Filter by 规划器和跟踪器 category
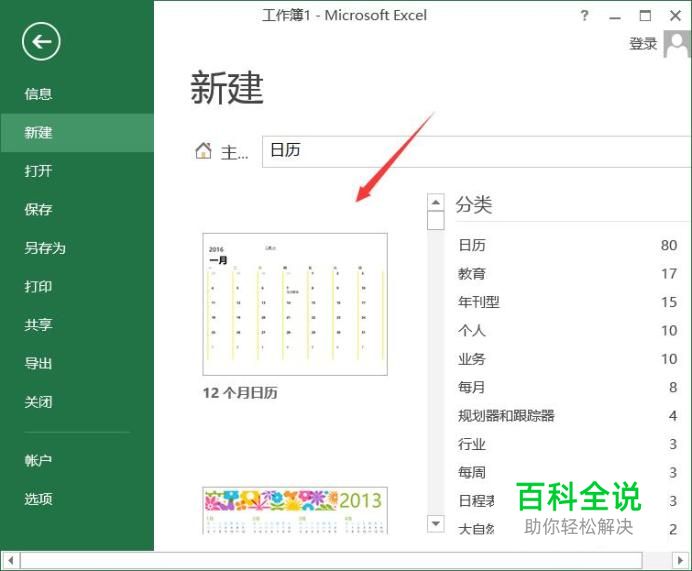The height and width of the screenshot is (571, 692). point(568,415)
